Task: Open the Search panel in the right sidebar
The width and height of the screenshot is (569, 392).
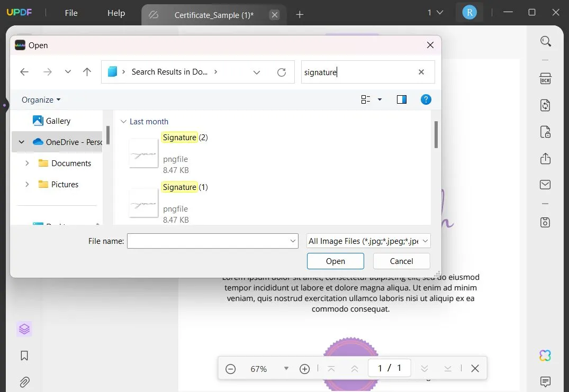Action: 546,41
